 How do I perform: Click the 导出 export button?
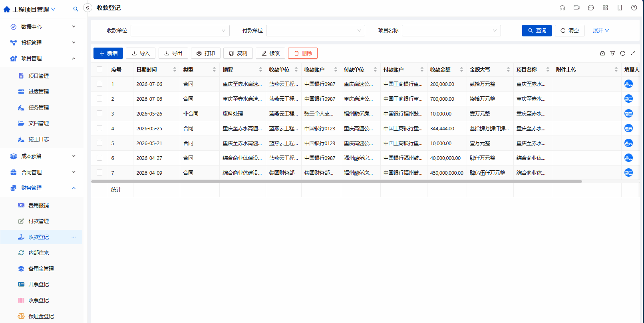[x=173, y=53]
